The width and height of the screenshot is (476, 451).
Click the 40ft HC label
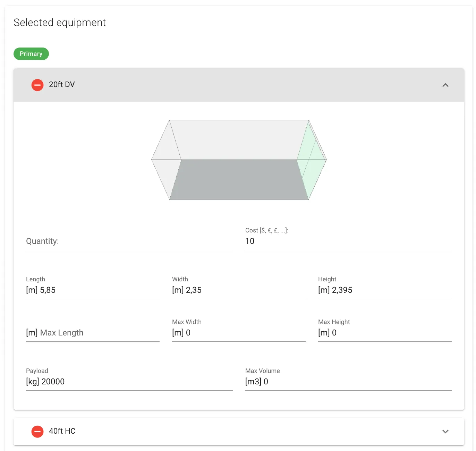click(x=62, y=431)
